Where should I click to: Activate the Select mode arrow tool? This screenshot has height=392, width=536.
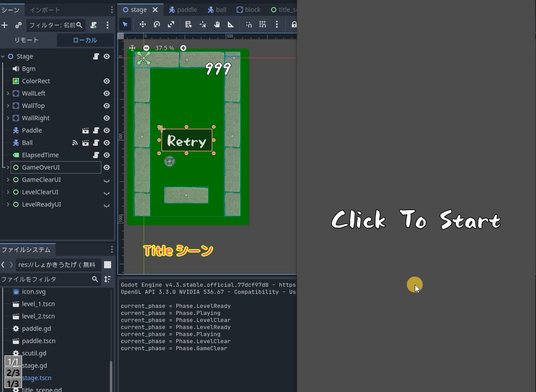point(125,24)
